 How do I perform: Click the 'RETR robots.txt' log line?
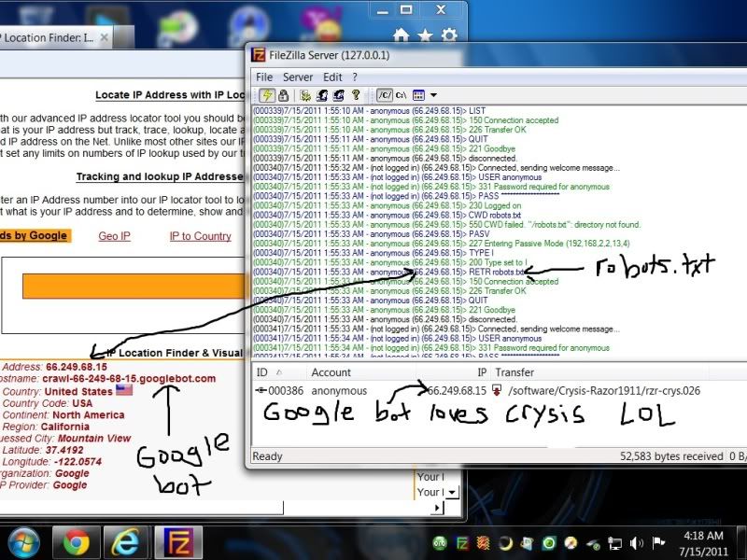click(x=388, y=272)
